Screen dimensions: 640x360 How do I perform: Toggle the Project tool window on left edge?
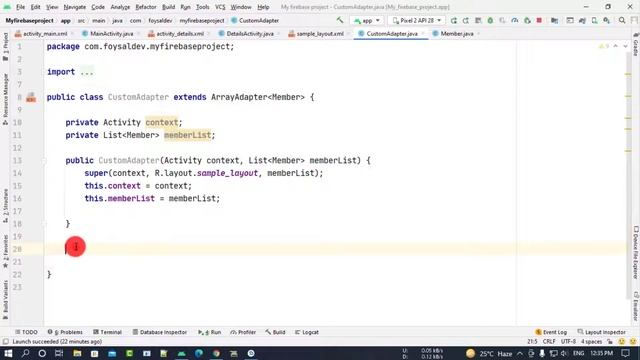click(5, 46)
